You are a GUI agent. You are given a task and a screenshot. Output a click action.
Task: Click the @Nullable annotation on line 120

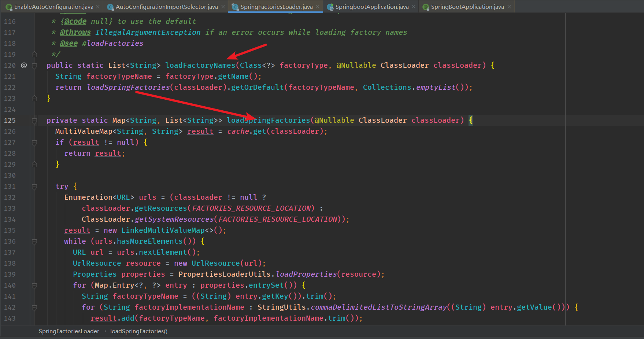356,65
